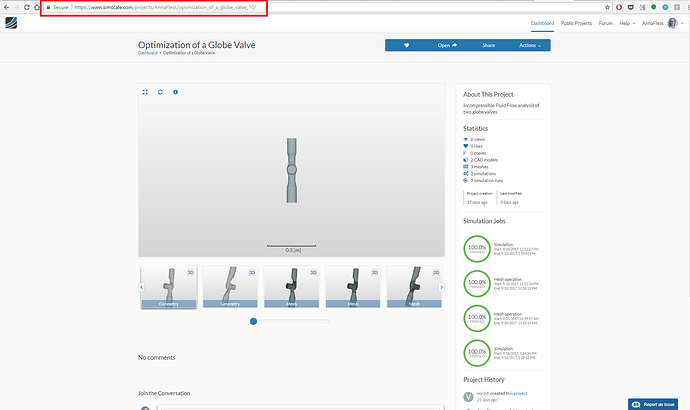The height and width of the screenshot is (410, 690).
Task: Select the first Geometry thumbnail
Action: [x=169, y=287]
